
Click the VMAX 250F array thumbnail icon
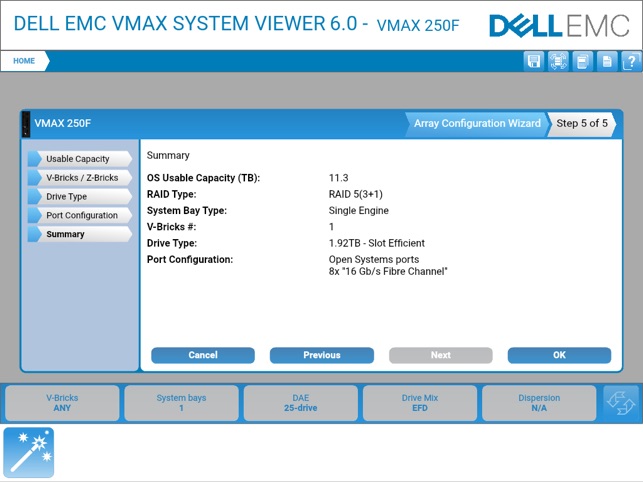[x=25, y=123]
